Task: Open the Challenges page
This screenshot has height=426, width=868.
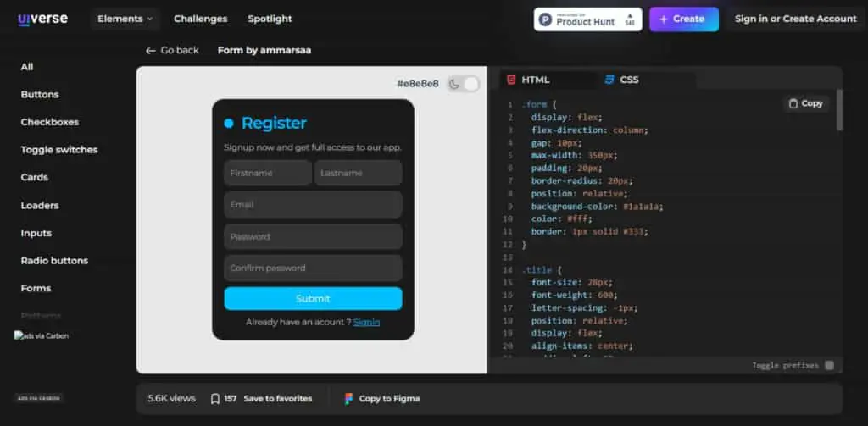Action: [x=200, y=19]
